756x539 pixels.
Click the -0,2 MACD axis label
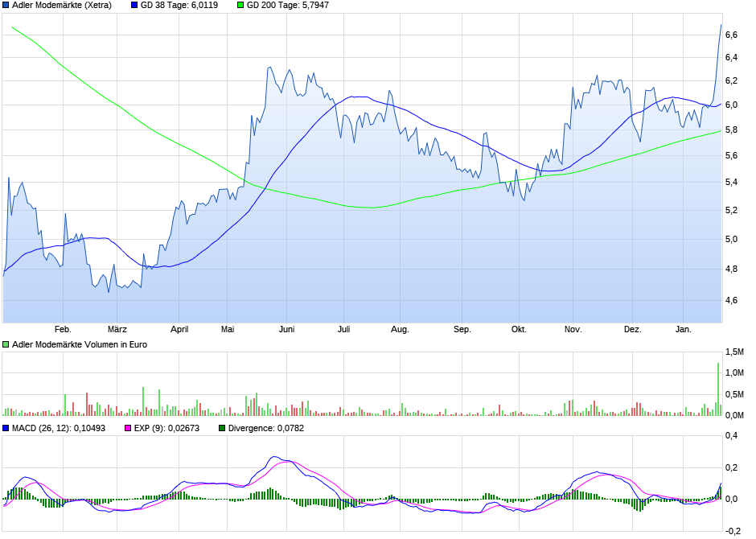point(733,531)
